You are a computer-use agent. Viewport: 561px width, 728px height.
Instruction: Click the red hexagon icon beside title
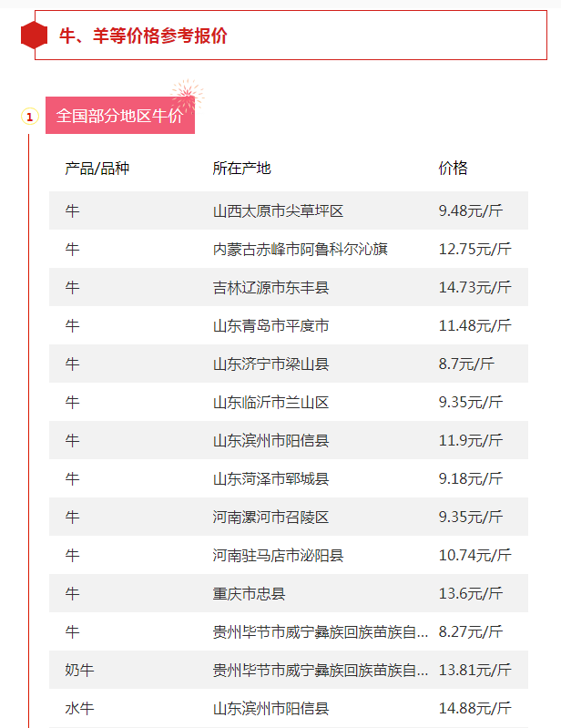[x=34, y=36]
